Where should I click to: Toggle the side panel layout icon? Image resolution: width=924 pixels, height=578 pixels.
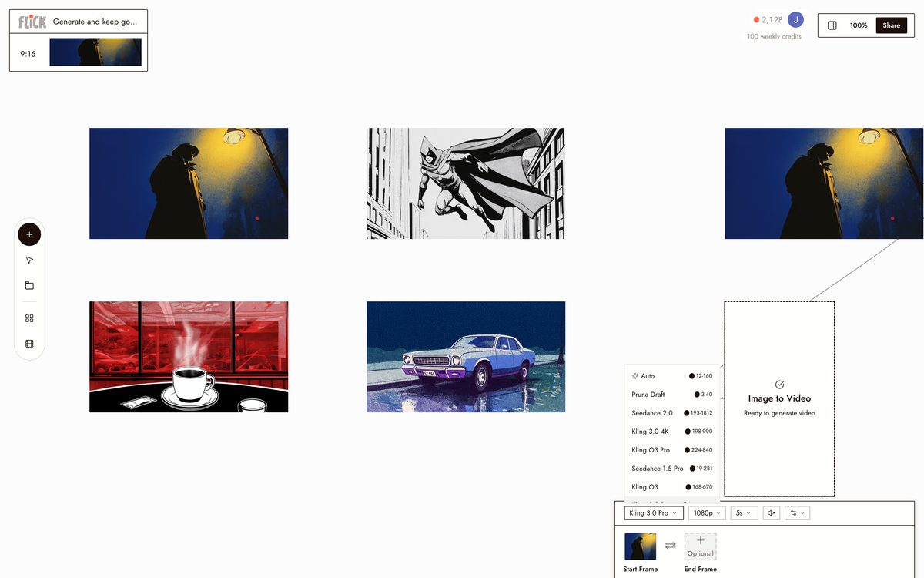(x=832, y=25)
